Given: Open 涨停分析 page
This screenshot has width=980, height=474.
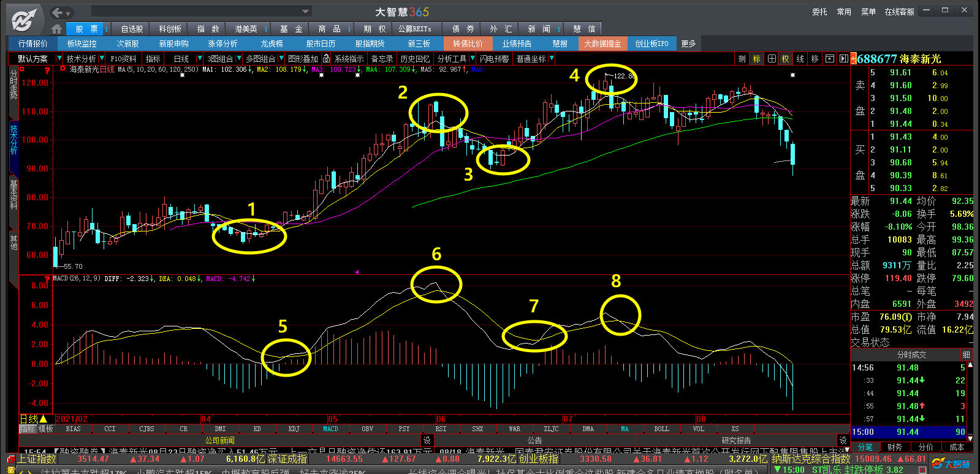Looking at the screenshot, I should (222, 43).
